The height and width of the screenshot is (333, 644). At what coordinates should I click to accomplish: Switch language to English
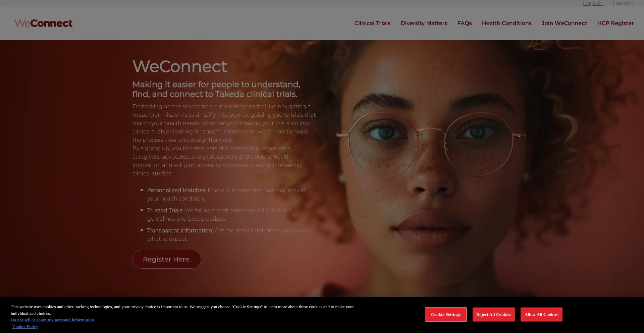point(593,3)
